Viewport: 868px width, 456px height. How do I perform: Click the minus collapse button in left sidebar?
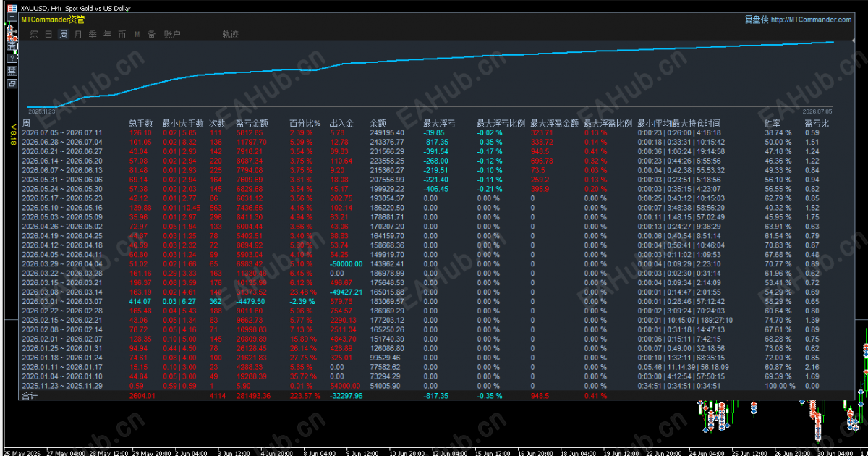12,17
